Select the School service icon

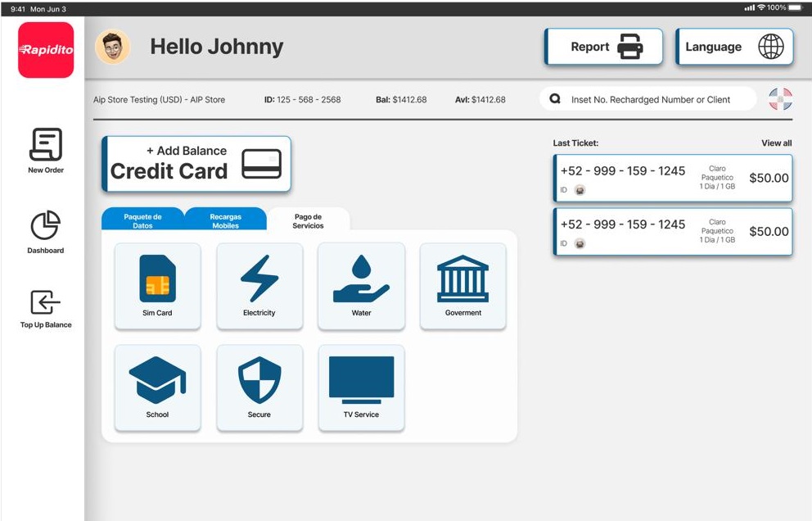(157, 387)
